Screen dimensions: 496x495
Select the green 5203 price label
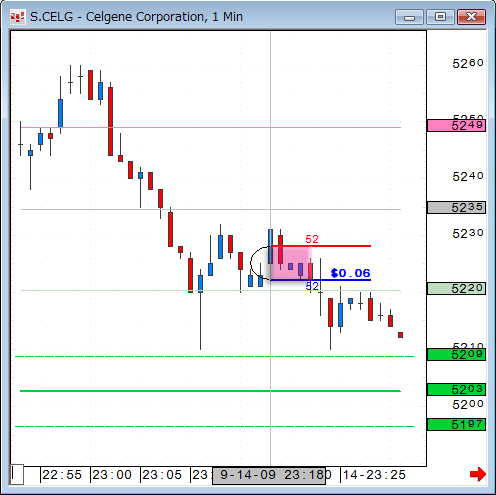click(456, 389)
